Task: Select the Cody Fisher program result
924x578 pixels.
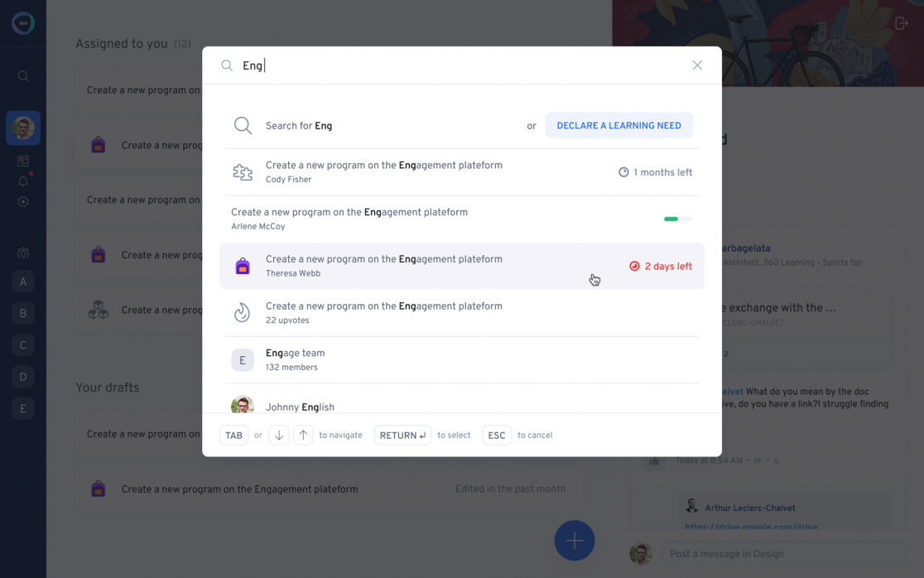Action: [383, 172]
